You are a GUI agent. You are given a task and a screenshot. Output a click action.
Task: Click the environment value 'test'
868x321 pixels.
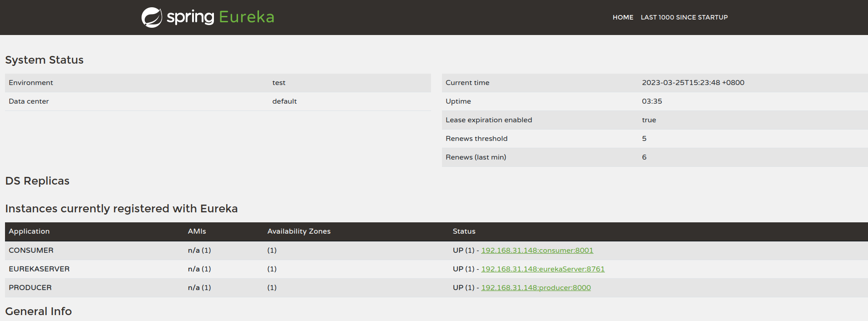[279, 83]
